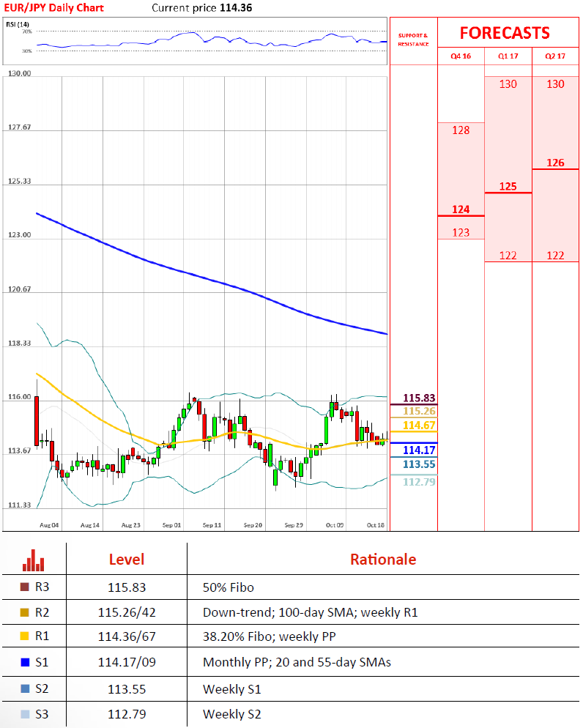The width and height of the screenshot is (583, 728).
Task: Click the Oct 18 date axis label
Action: click(376, 525)
